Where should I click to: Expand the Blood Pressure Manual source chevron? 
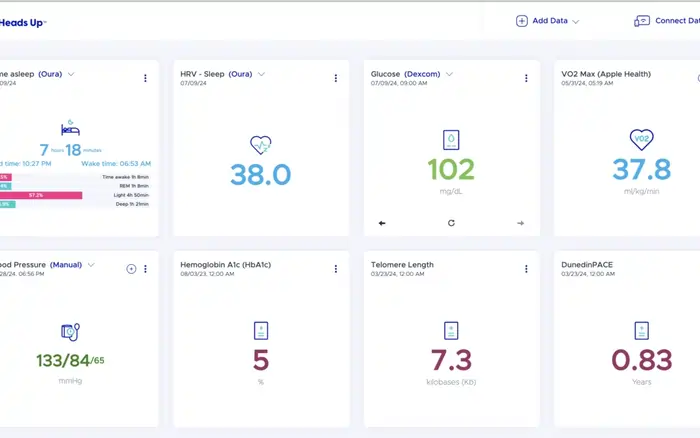91,265
